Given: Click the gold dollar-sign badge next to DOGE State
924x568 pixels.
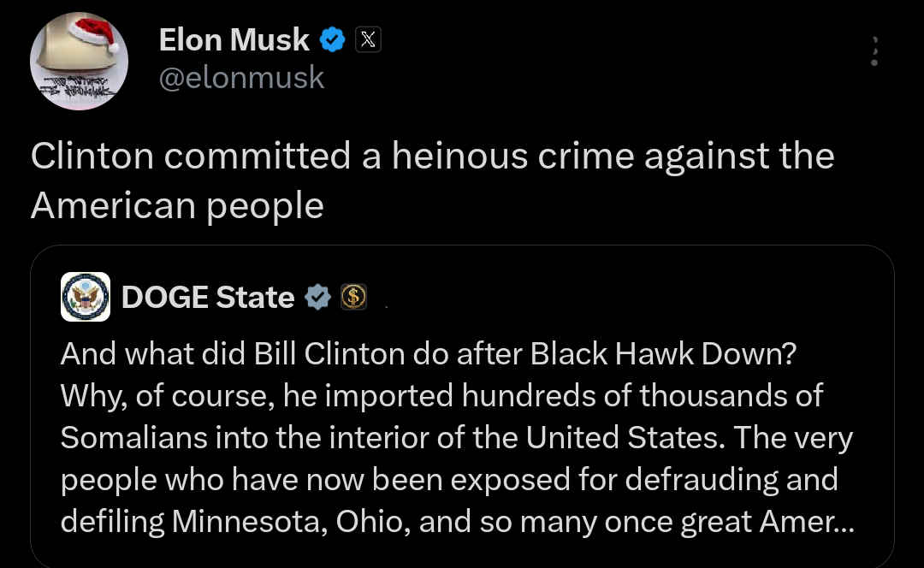Looking at the screenshot, I should point(354,297).
